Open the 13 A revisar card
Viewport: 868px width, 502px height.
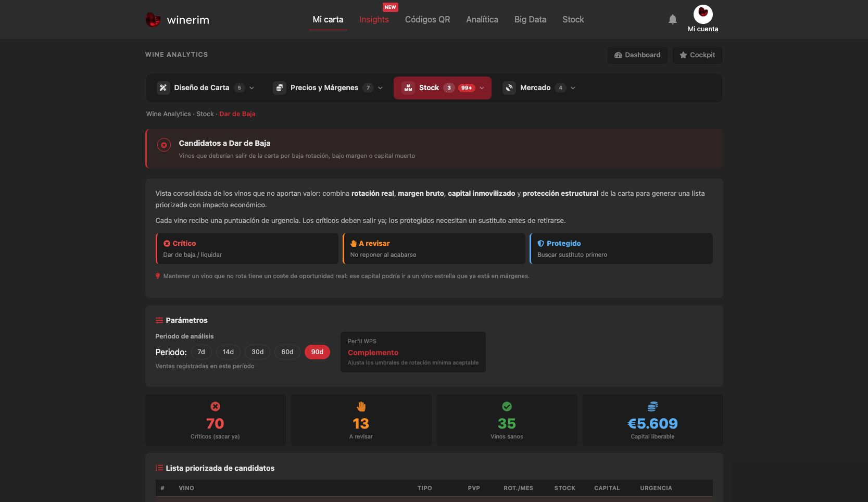pyautogui.click(x=361, y=420)
